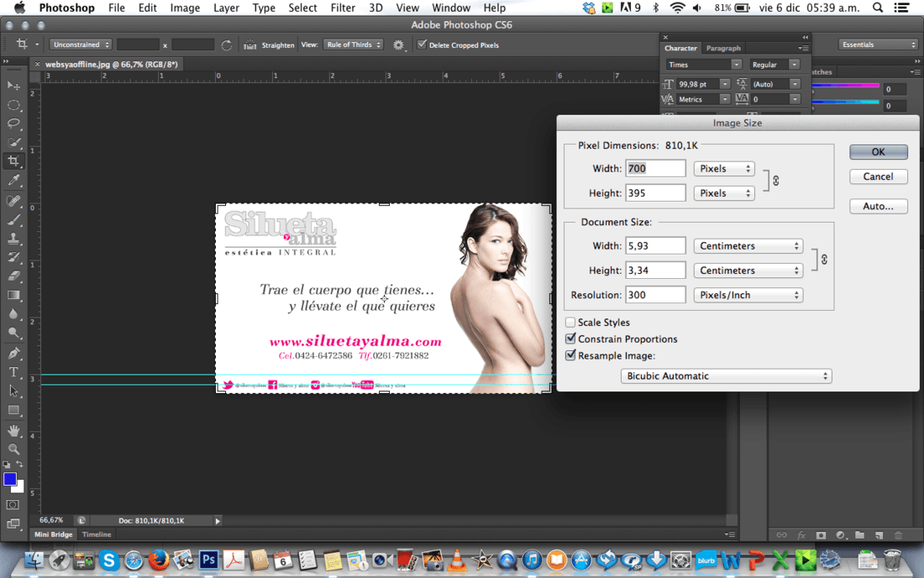Open Spotlight search in menu bar
924x578 pixels.
878,8
